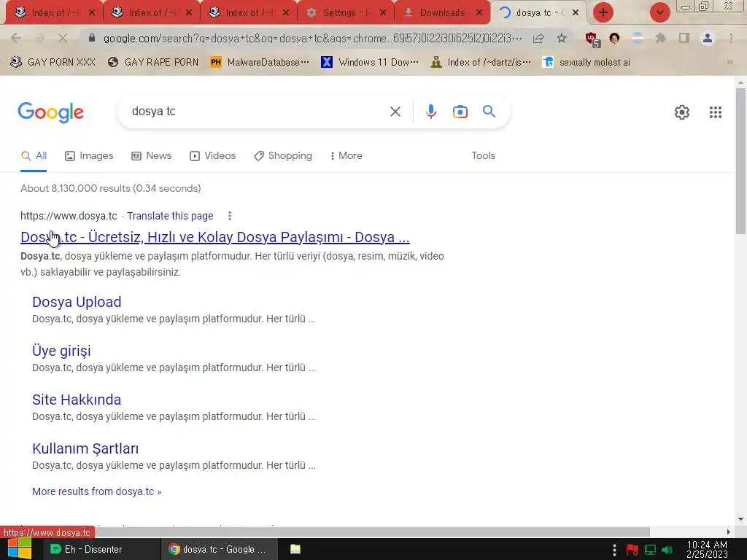Click into the Google search field

click(x=258, y=112)
